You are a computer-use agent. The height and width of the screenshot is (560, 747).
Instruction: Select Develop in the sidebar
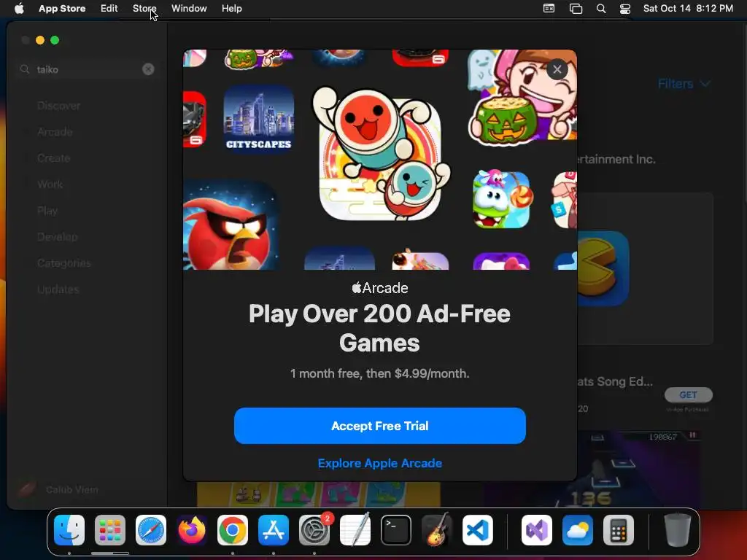[57, 237]
